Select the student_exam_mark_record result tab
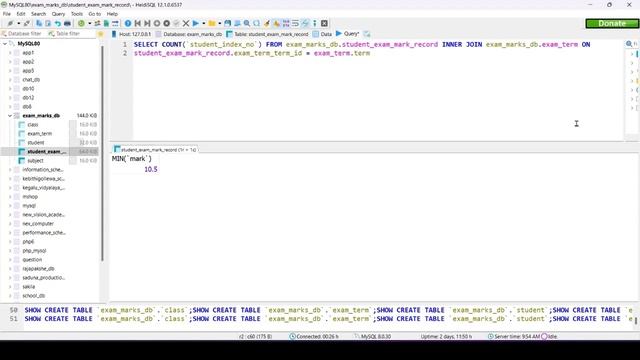Screen dimensions: 640x360 point(155,150)
